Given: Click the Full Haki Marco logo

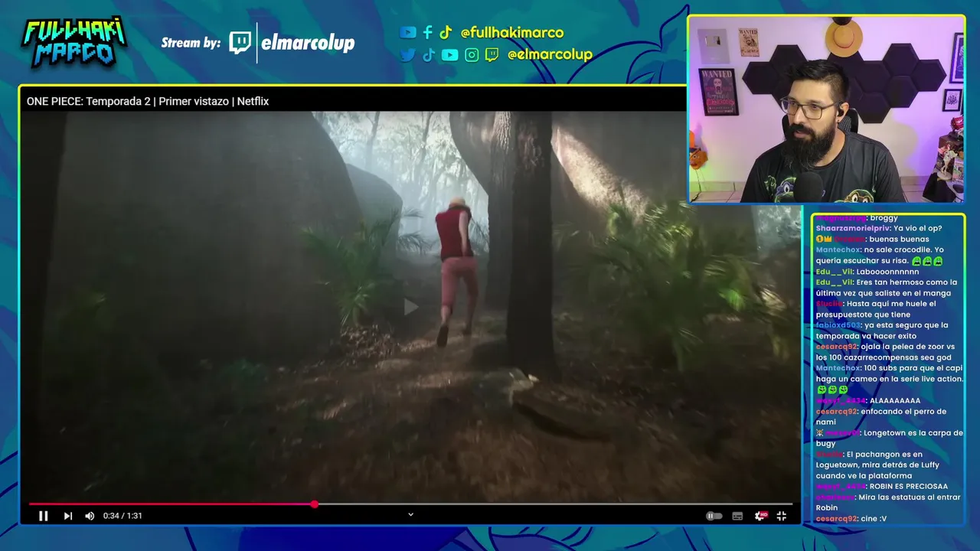Looking at the screenshot, I should click(74, 41).
